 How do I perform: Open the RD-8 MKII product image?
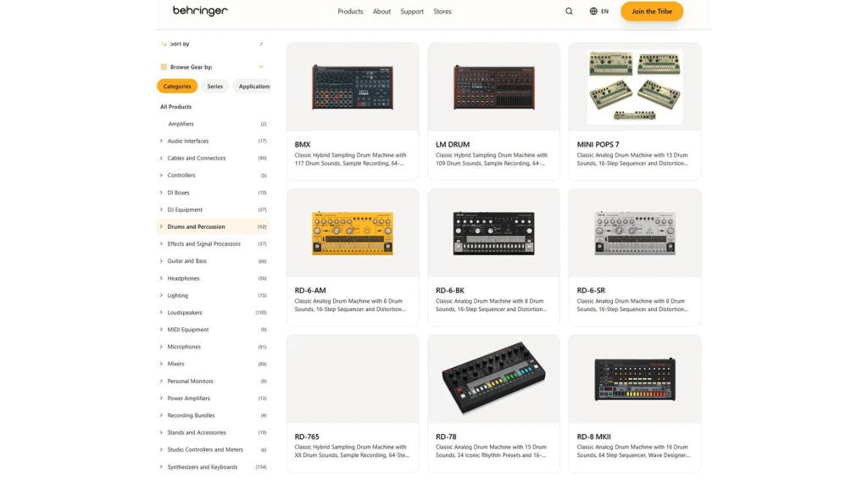pyautogui.click(x=635, y=379)
